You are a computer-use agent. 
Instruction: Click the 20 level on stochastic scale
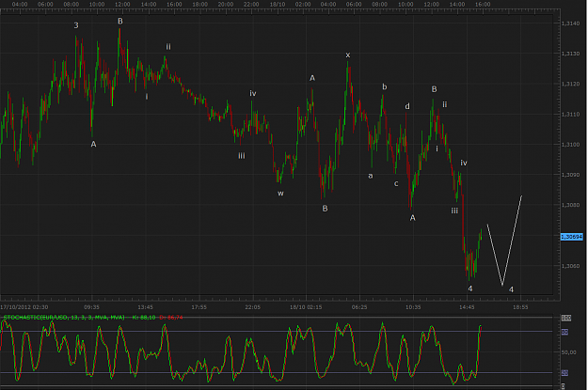[564, 373]
